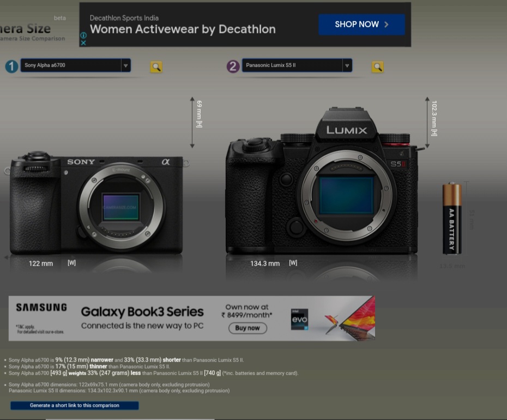This screenshot has width=507, height=420.
Task: Generate a short link to this comparison
Action: (75, 405)
